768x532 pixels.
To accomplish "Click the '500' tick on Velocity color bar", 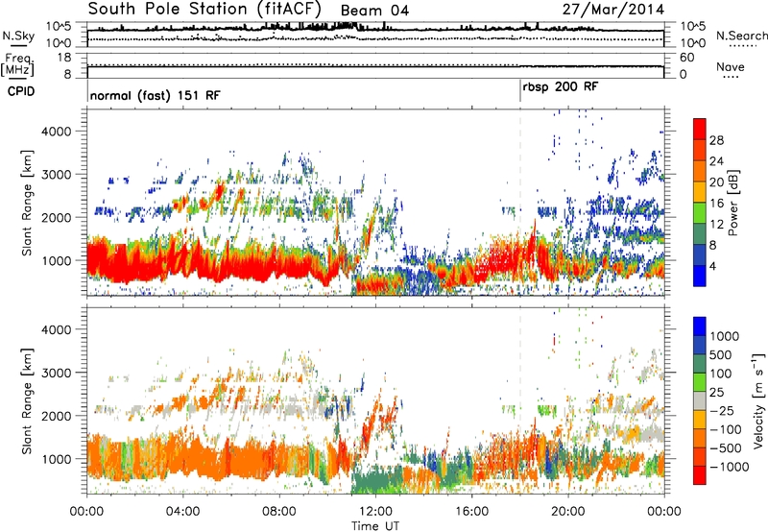I will click(720, 355).
